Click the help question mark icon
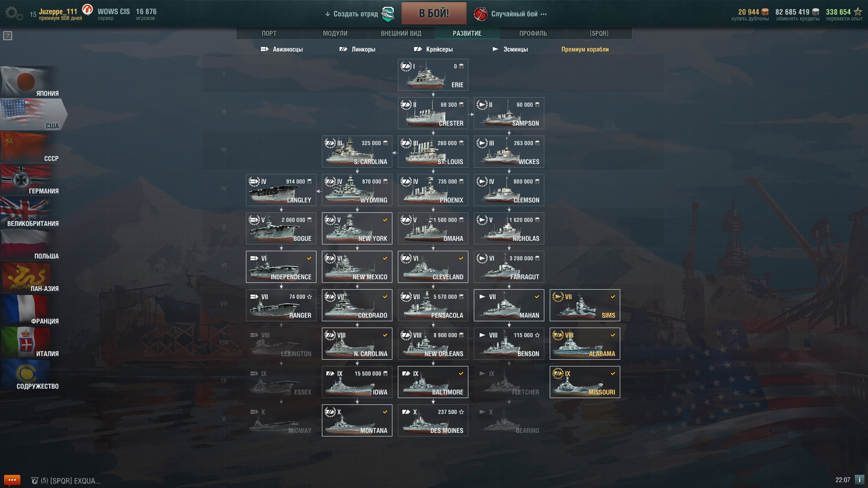The height and width of the screenshot is (488, 868). point(8,36)
